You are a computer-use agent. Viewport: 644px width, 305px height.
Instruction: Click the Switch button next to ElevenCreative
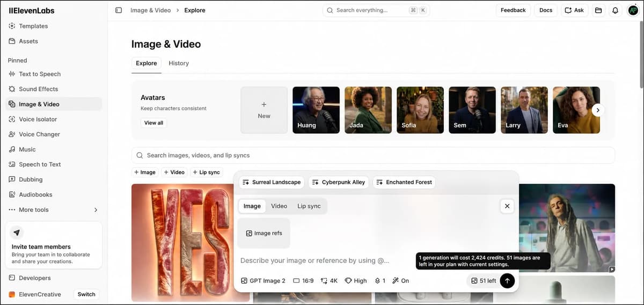click(86, 294)
